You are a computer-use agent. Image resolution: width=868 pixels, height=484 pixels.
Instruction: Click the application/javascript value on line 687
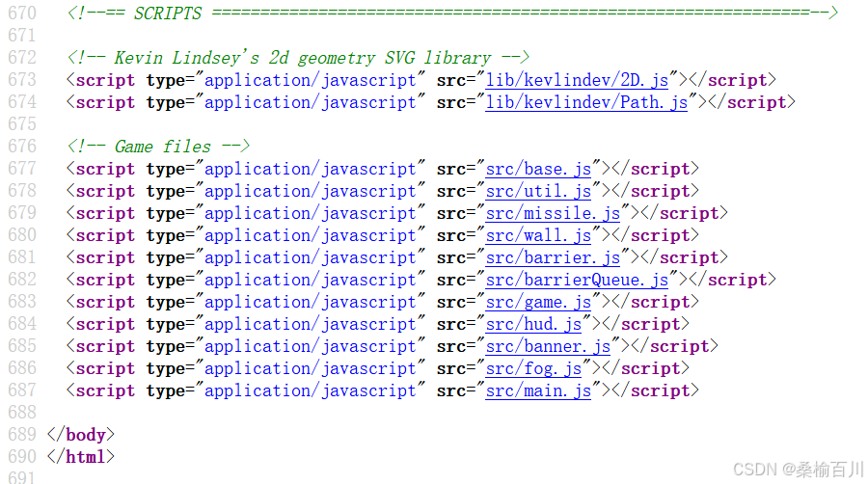[x=310, y=390]
